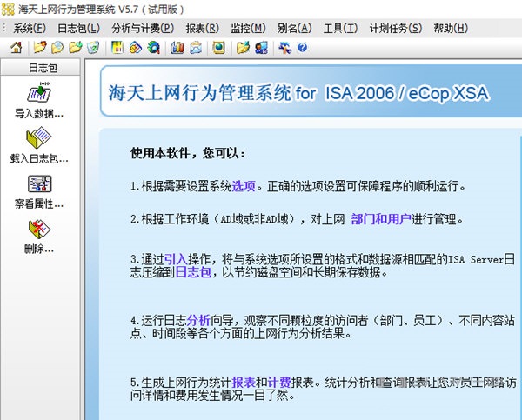Open the 报表(R) menu

[203, 29]
